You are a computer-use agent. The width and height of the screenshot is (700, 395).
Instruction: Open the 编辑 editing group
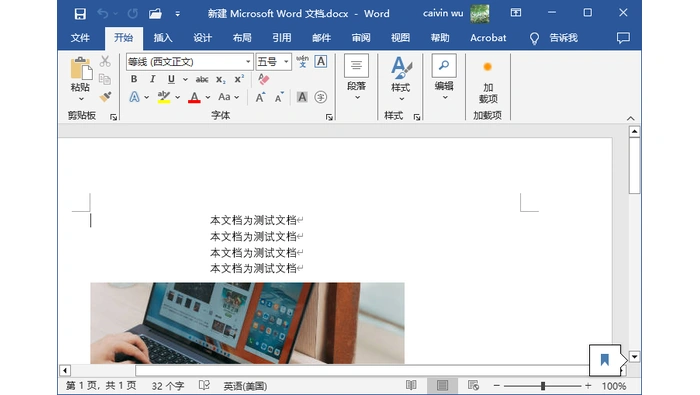(x=444, y=77)
